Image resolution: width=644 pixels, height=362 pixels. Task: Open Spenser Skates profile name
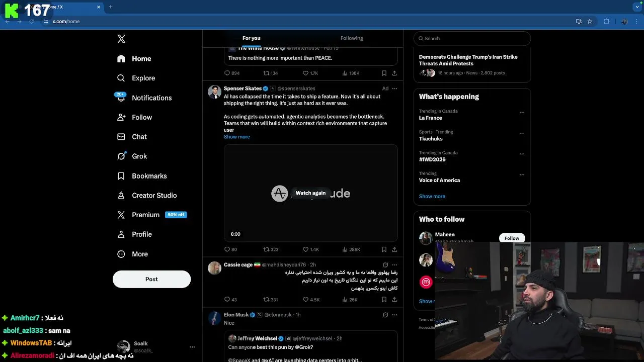(x=243, y=88)
